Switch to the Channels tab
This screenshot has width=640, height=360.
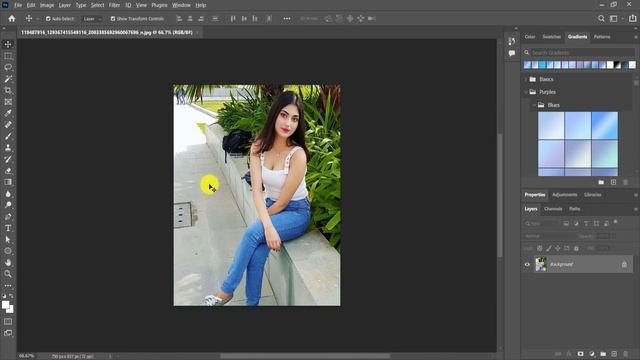coord(553,209)
